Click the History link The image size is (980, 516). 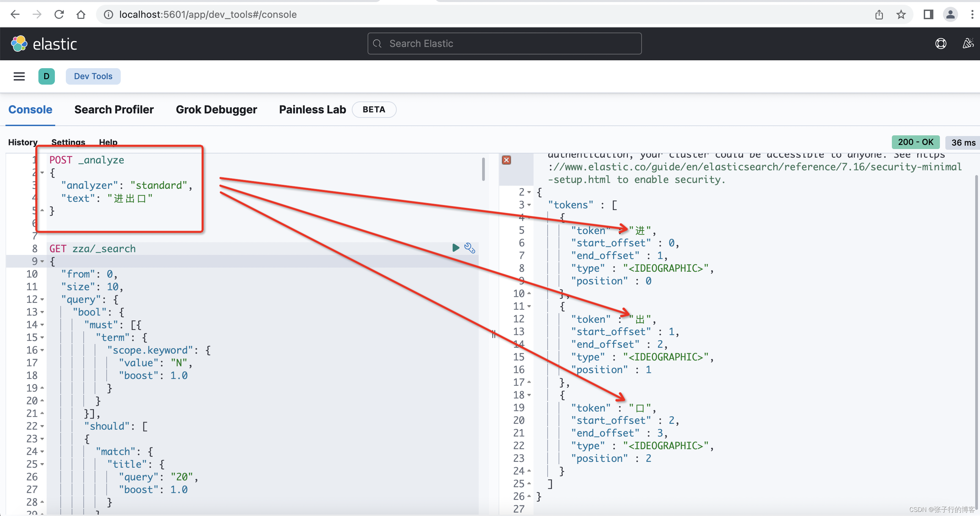(x=23, y=142)
